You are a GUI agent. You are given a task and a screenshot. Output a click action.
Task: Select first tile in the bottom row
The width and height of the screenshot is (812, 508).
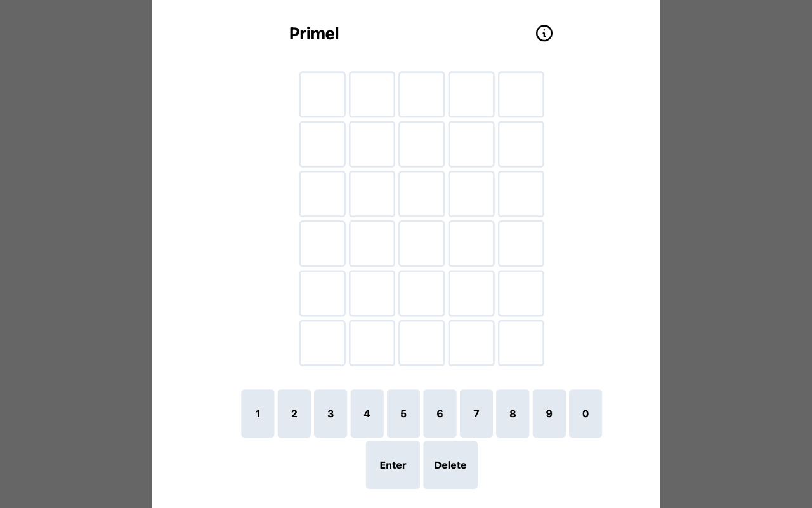322,343
